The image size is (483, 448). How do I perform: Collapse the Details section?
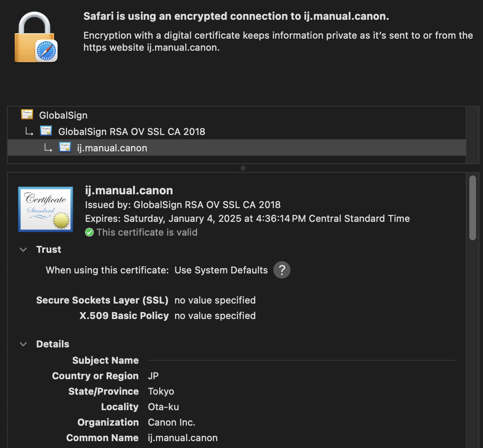point(24,344)
